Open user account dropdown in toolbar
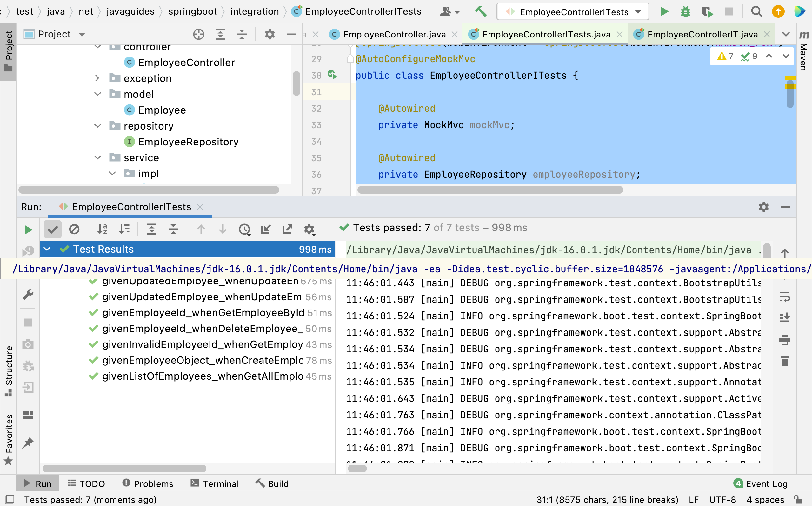 coord(450,12)
